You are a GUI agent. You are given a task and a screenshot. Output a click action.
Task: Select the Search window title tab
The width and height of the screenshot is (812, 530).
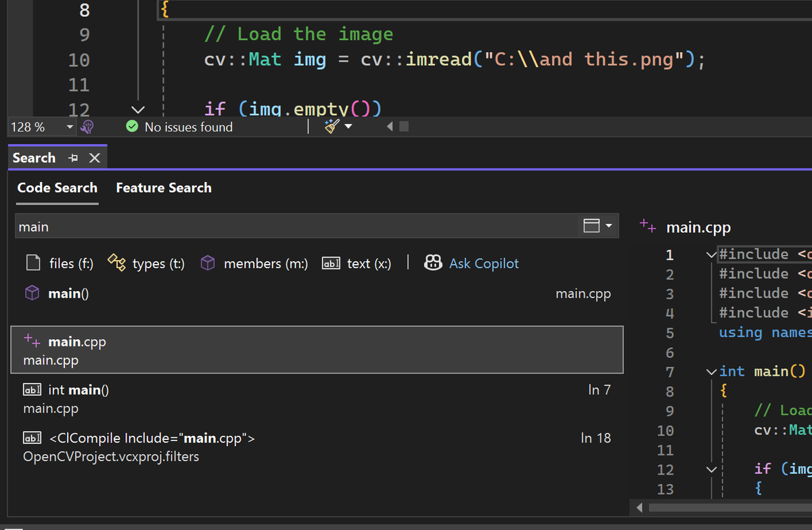pyautogui.click(x=34, y=158)
